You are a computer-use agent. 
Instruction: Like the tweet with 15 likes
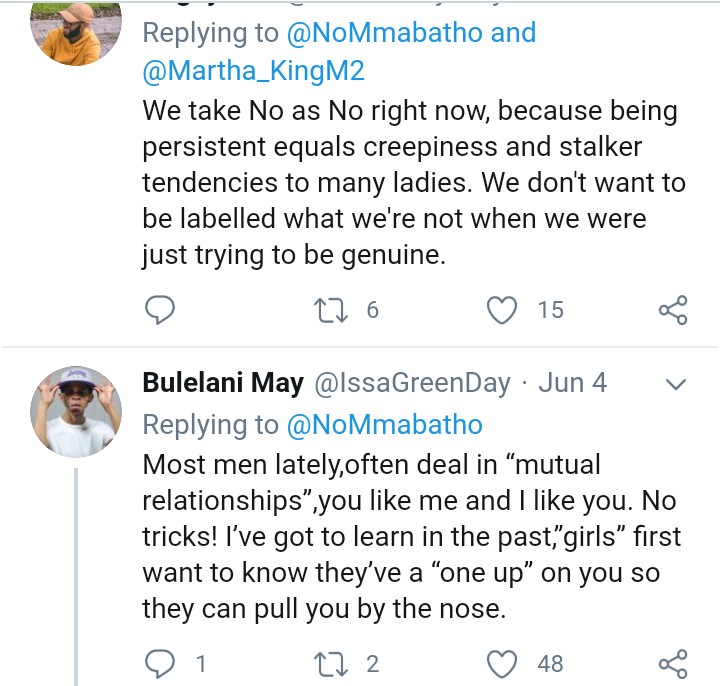[x=501, y=310]
